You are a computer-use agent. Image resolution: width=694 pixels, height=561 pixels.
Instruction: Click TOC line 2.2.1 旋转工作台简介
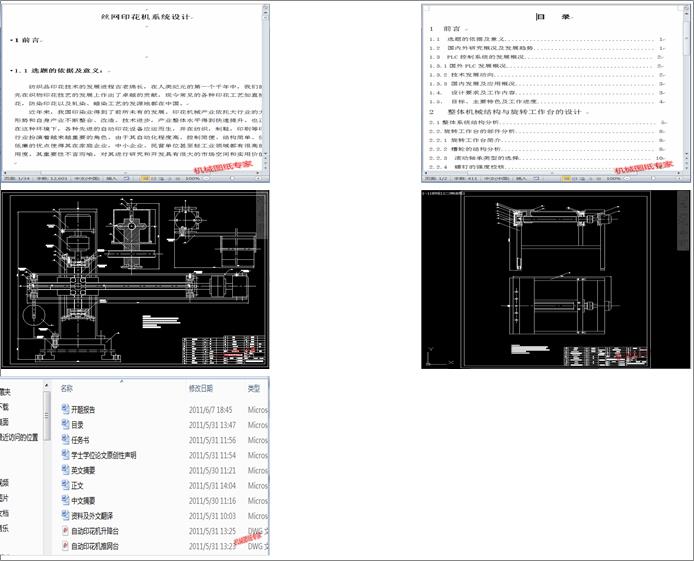547,140
